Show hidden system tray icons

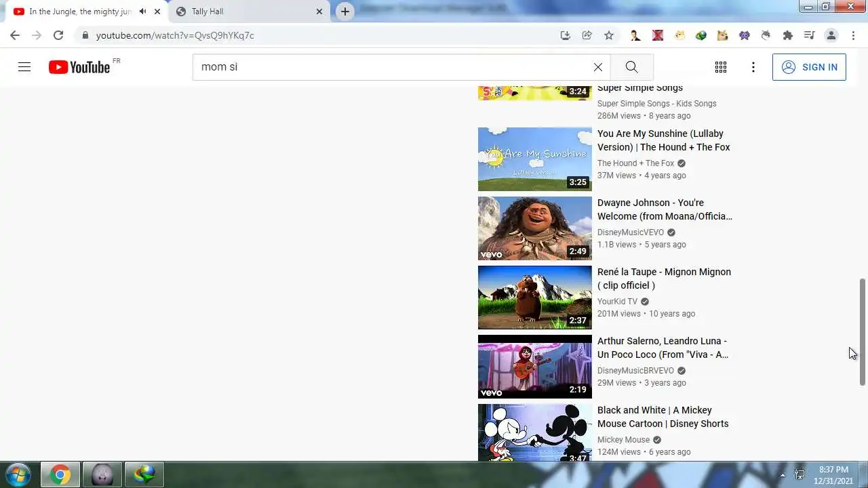783,475
